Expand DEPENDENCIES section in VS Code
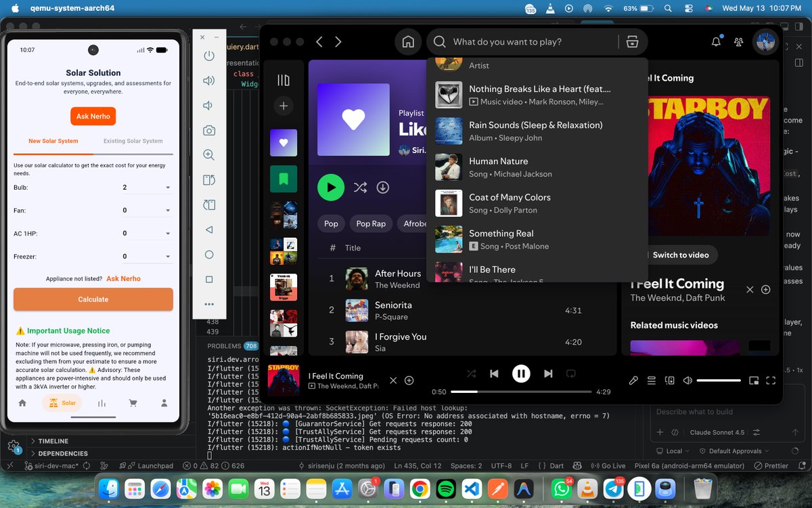 [62, 453]
